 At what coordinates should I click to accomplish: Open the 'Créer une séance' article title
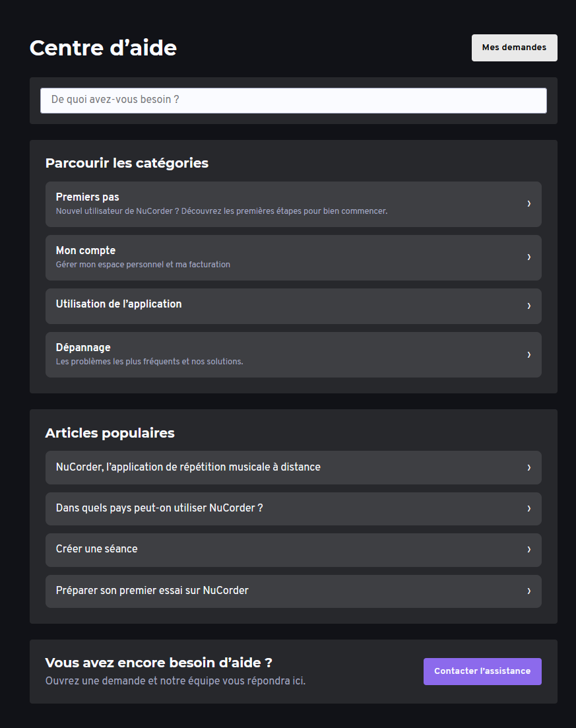click(x=96, y=548)
